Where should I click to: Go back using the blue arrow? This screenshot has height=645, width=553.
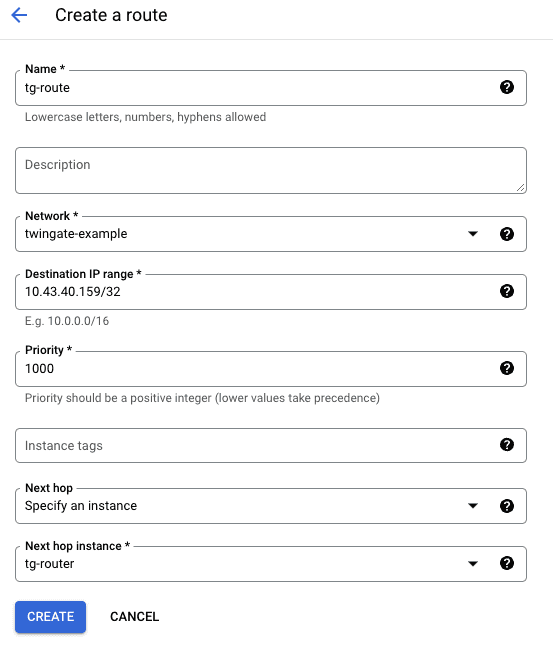pos(19,15)
